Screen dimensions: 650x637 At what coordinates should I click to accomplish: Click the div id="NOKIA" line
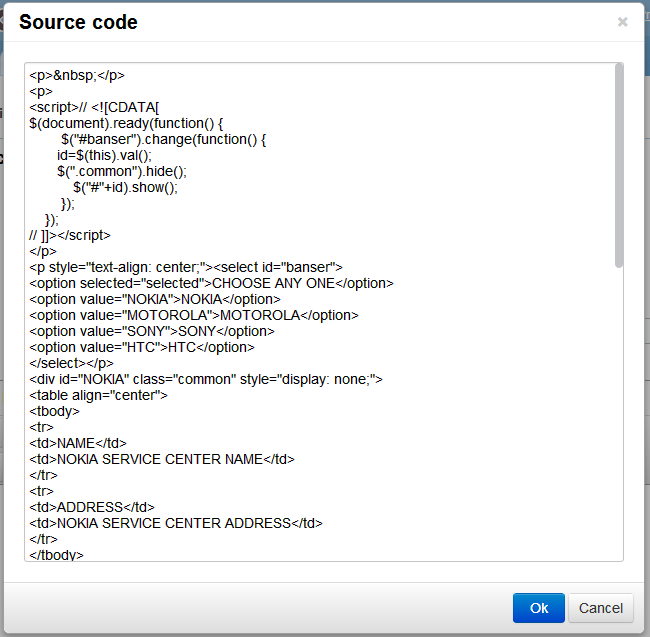[x=206, y=379]
